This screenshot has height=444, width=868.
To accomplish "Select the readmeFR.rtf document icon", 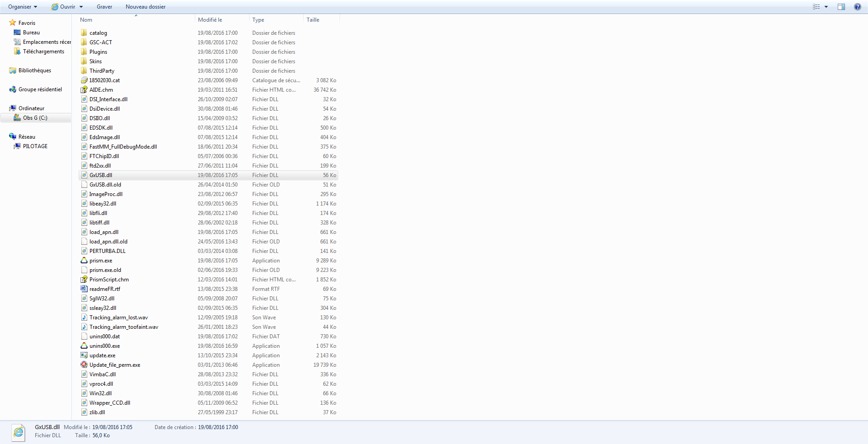I will tap(84, 289).
